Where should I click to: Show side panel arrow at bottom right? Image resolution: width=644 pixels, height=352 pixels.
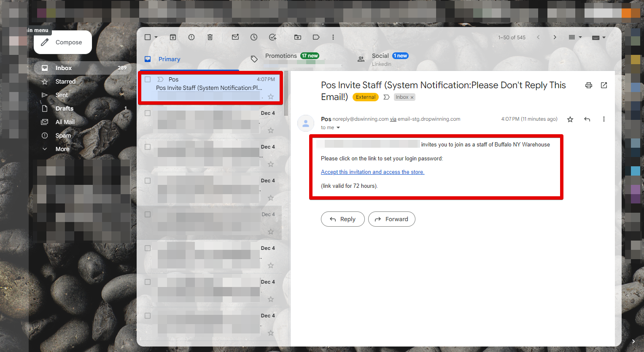pyautogui.click(x=633, y=341)
